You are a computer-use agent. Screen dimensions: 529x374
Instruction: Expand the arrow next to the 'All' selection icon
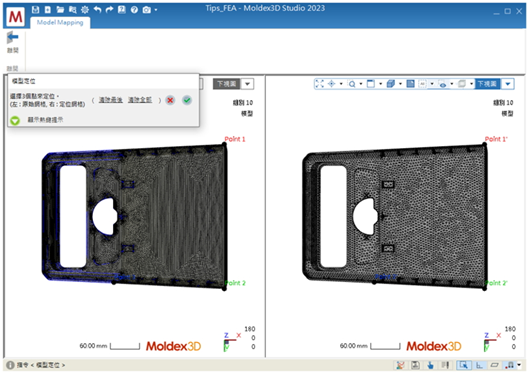pyautogui.click(x=432, y=84)
